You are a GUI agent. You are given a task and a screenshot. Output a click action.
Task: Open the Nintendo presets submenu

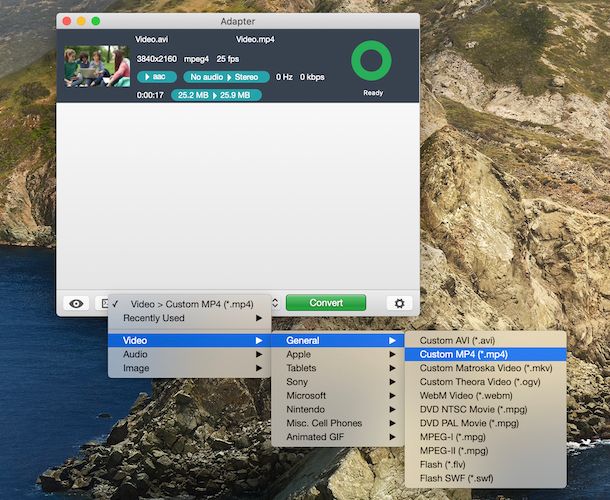(338, 409)
